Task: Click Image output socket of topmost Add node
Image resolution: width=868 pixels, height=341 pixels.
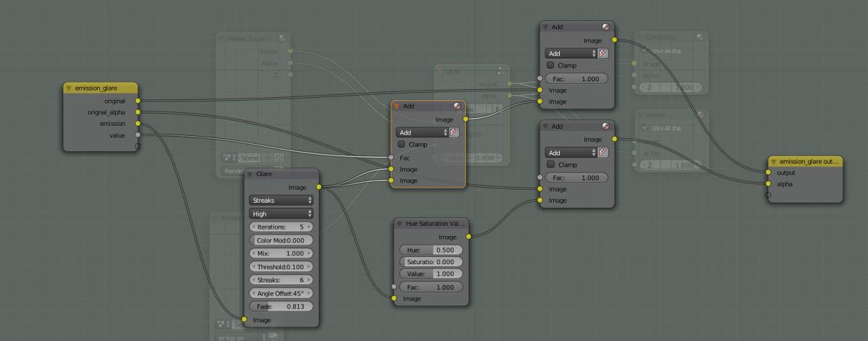Action: coord(614,40)
